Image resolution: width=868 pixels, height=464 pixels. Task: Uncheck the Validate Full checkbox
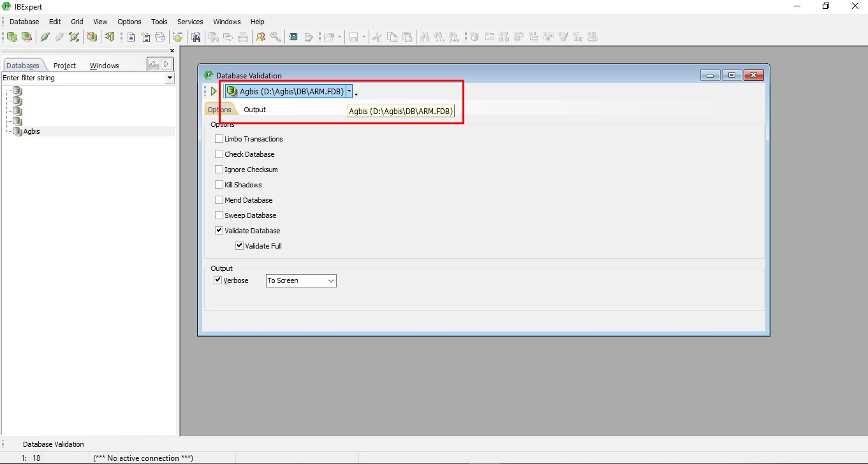click(240, 246)
